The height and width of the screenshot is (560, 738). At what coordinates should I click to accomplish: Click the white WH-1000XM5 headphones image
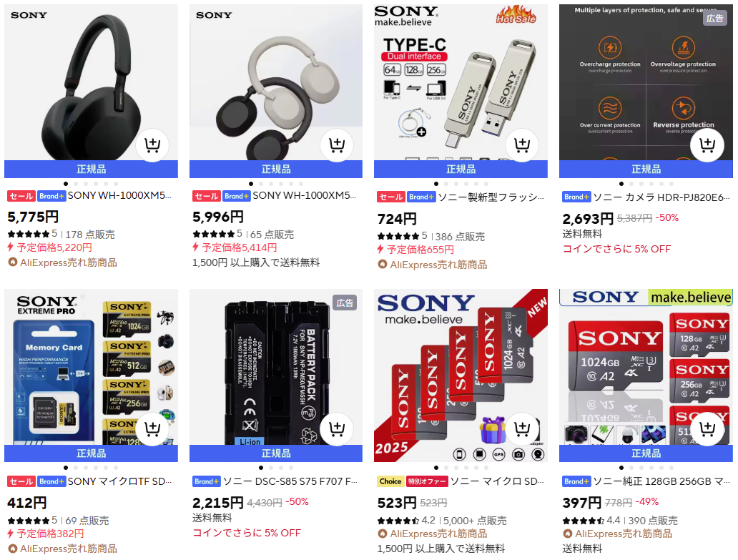pyautogui.click(x=276, y=82)
